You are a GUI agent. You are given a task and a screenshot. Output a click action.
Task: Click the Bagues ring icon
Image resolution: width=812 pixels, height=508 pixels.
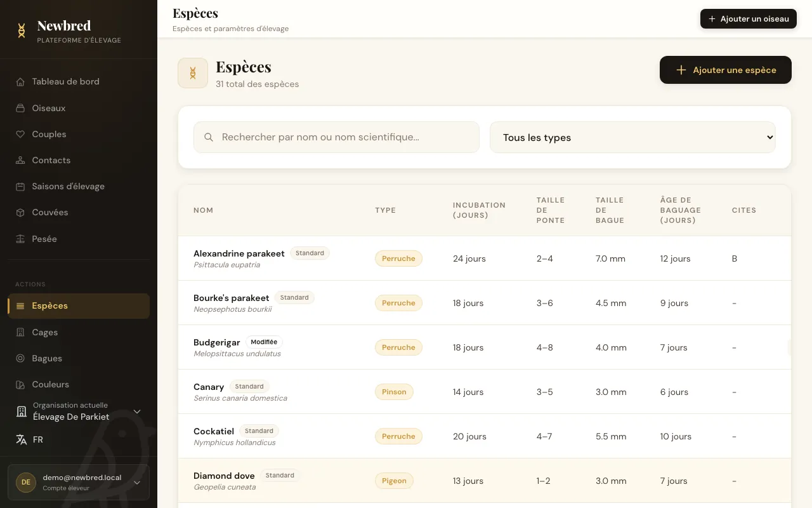(20, 358)
